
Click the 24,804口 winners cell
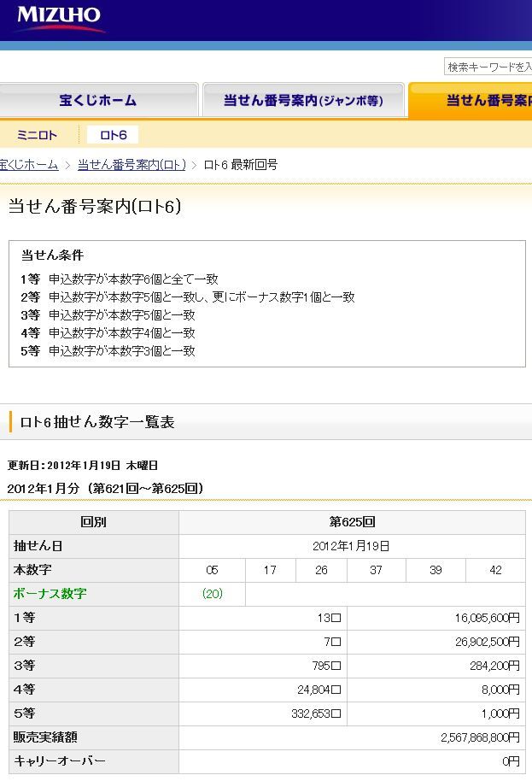pos(263,690)
